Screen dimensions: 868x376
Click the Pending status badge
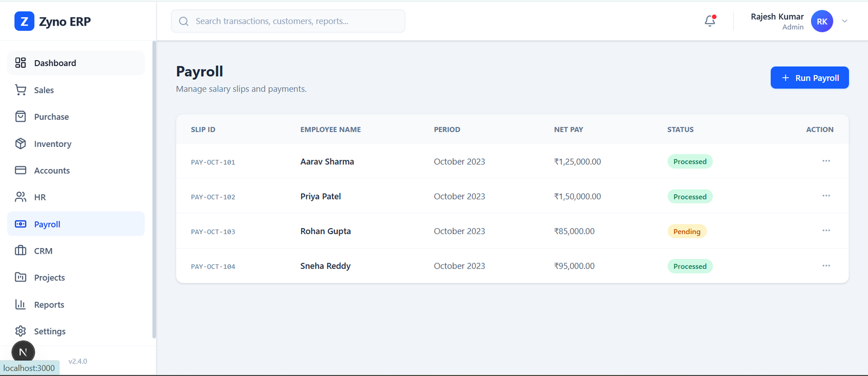click(x=687, y=231)
